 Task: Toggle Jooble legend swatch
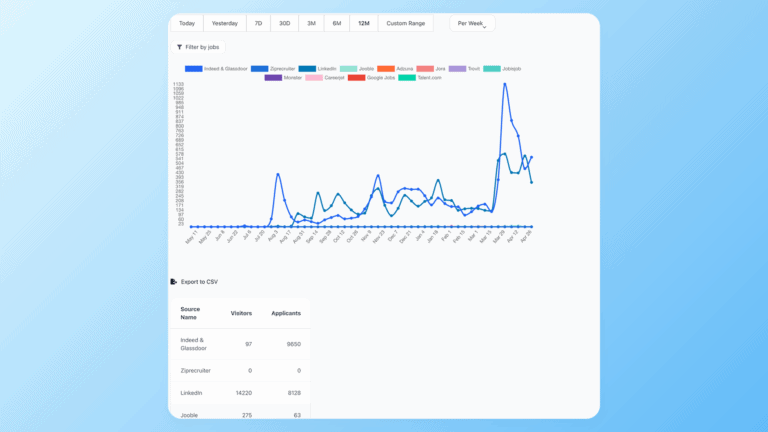tap(349, 69)
